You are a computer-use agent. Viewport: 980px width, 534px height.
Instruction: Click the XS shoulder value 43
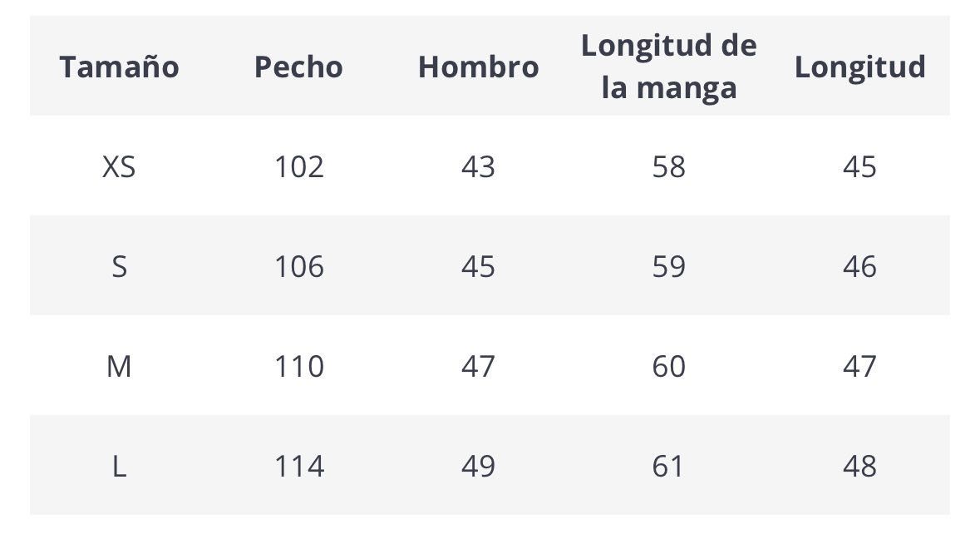pyautogui.click(x=478, y=167)
